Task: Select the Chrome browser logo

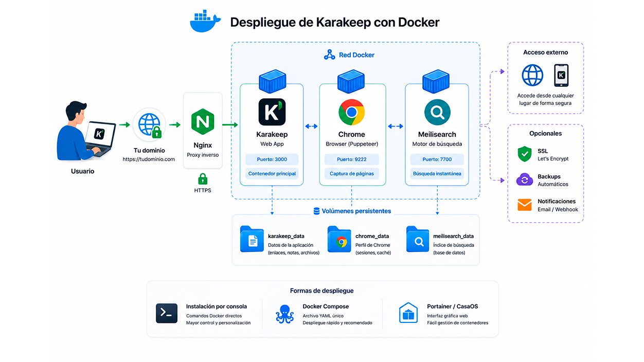Action: pyautogui.click(x=352, y=112)
